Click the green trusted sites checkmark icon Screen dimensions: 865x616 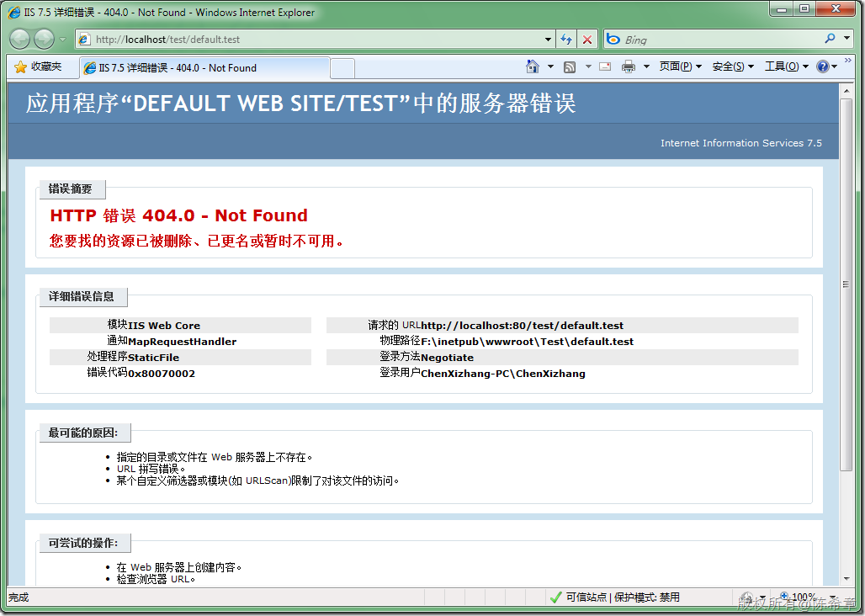click(x=555, y=597)
